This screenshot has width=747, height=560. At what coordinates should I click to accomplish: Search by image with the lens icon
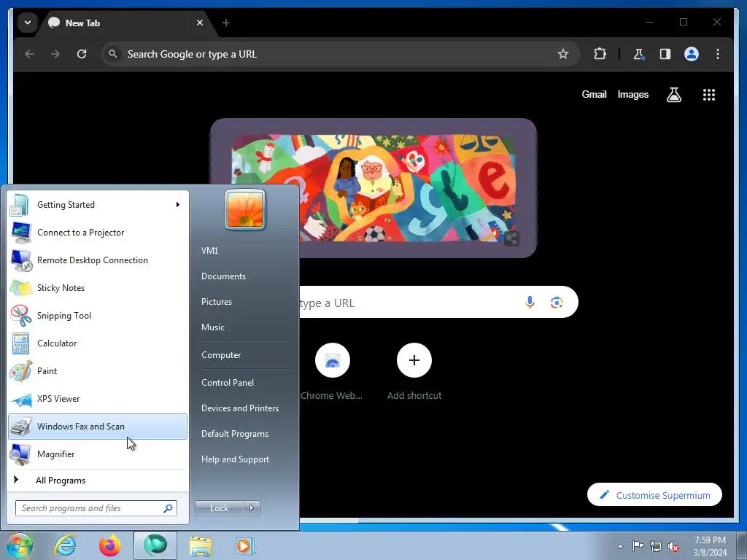pyautogui.click(x=557, y=302)
